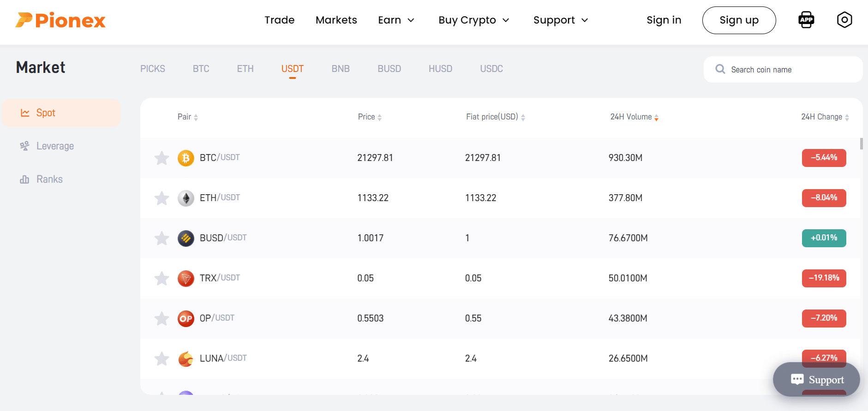Select the USDT tab

(x=293, y=69)
